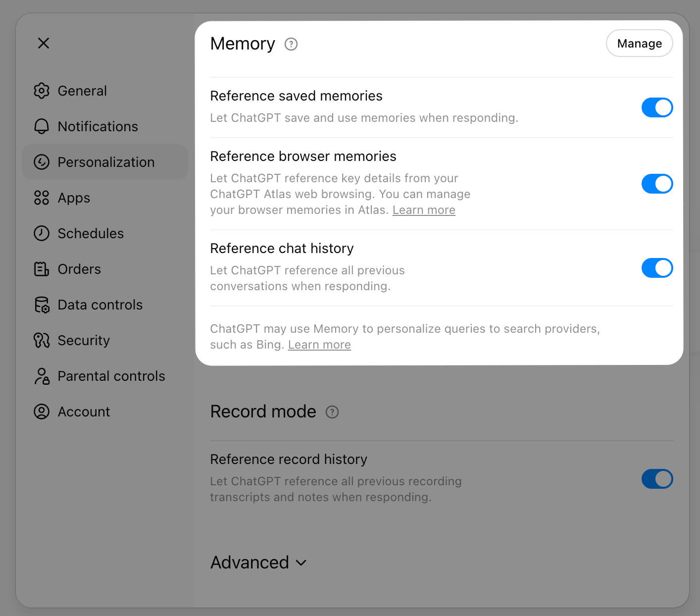Expand the Advanced section
Image resolution: width=700 pixels, height=616 pixels.
[x=259, y=563]
